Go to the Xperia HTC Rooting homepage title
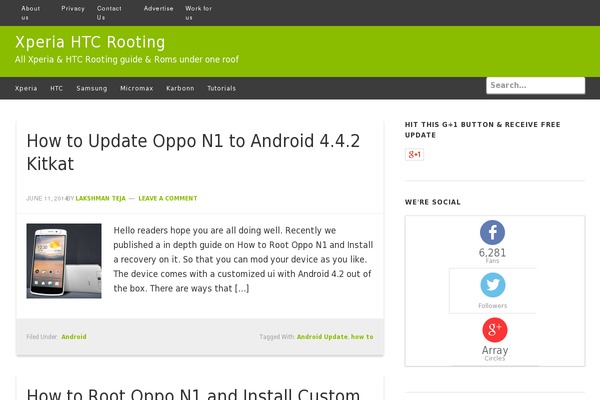 pyautogui.click(x=90, y=42)
